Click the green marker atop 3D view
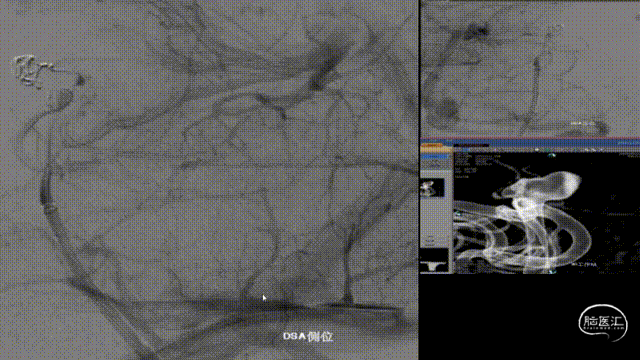Image resolution: width=640 pixels, height=360 pixels. (x=551, y=155)
